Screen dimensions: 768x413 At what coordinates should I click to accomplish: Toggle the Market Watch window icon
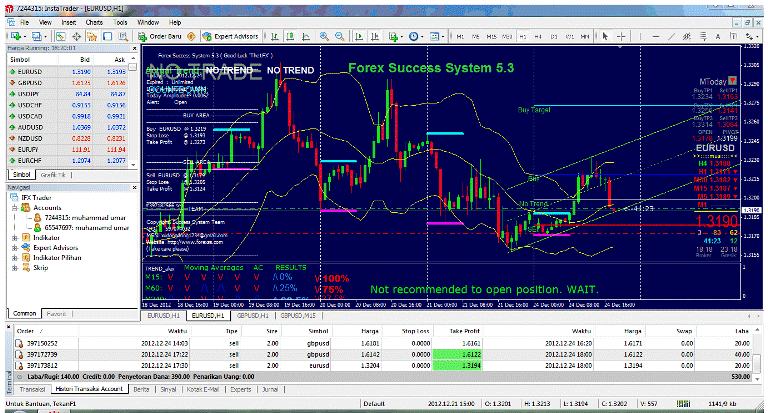coord(60,36)
